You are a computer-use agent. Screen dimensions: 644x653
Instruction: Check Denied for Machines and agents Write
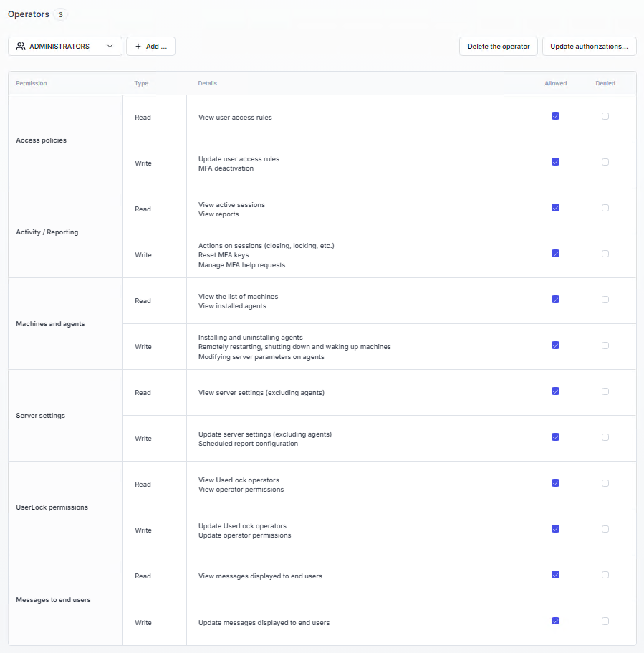coord(605,345)
